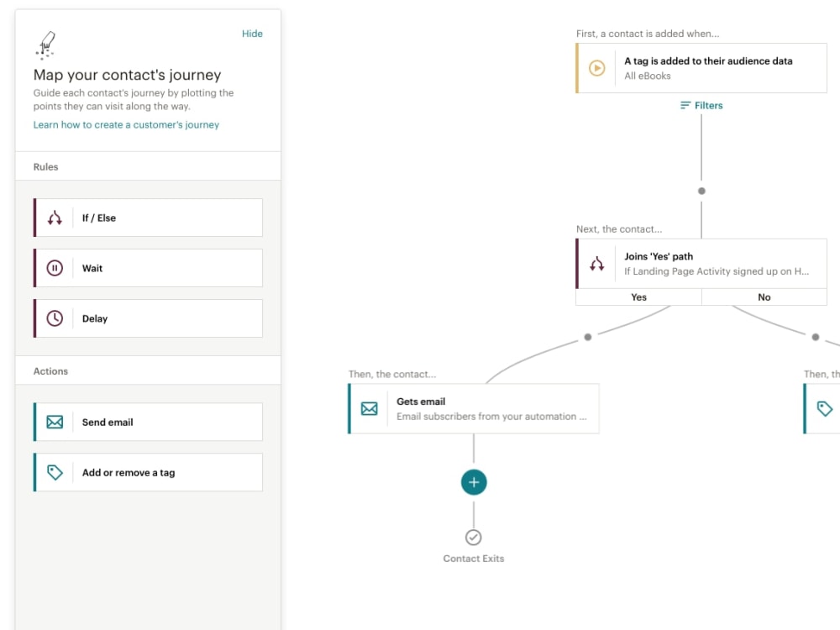Expand the Filters section
The image size is (840, 630).
(x=701, y=105)
